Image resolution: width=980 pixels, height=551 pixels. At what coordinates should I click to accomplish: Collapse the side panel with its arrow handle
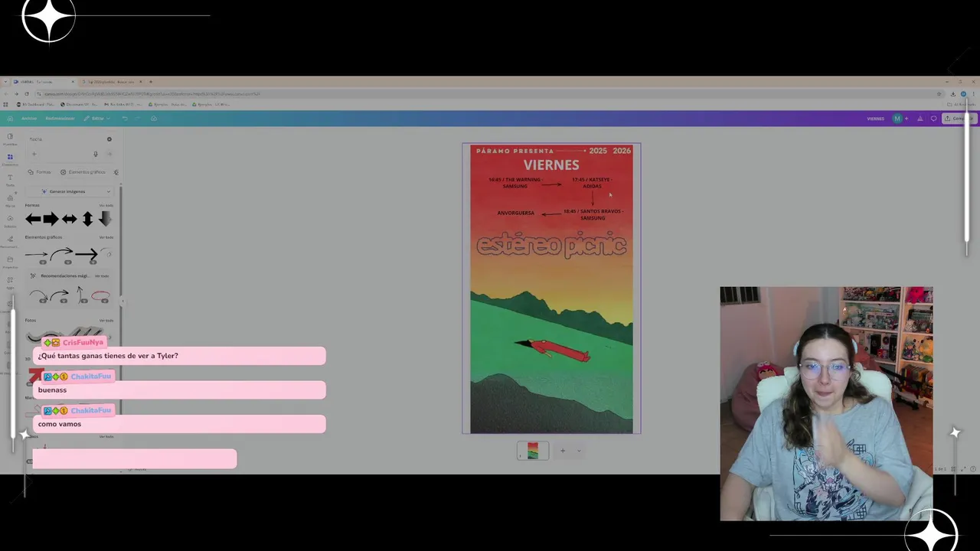122,302
